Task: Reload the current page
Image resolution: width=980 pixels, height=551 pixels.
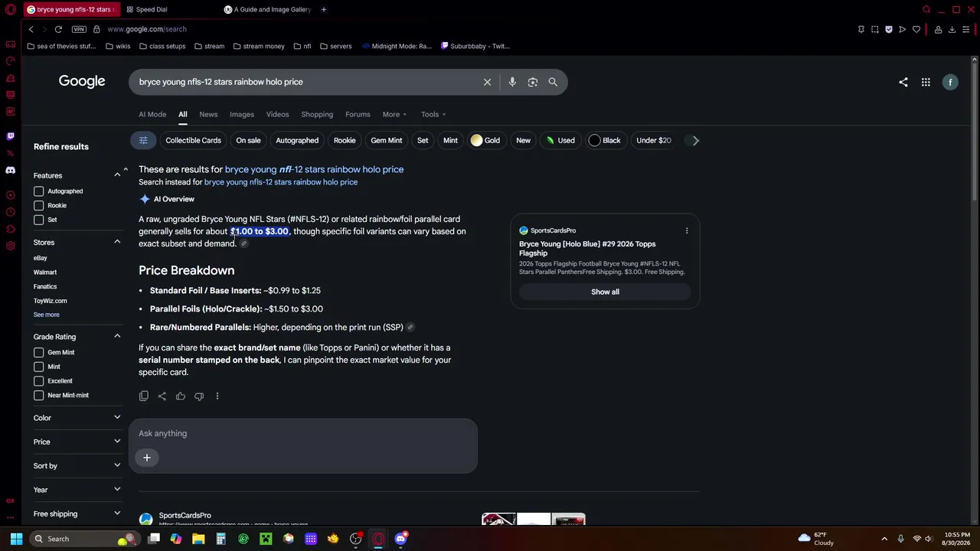Action: point(58,29)
